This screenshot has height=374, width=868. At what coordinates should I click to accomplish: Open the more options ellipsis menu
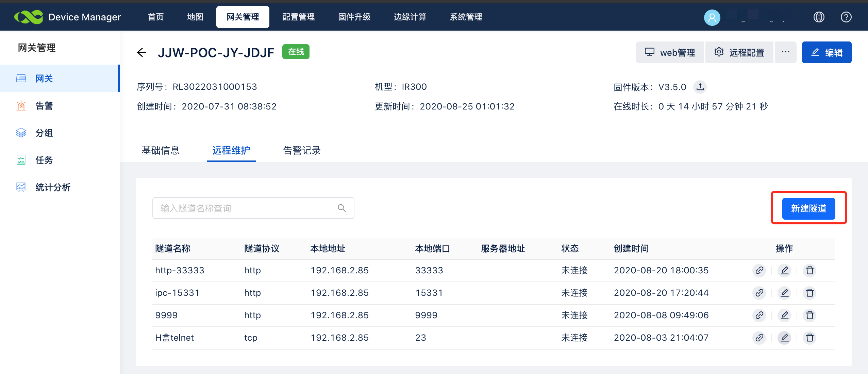pyautogui.click(x=785, y=52)
